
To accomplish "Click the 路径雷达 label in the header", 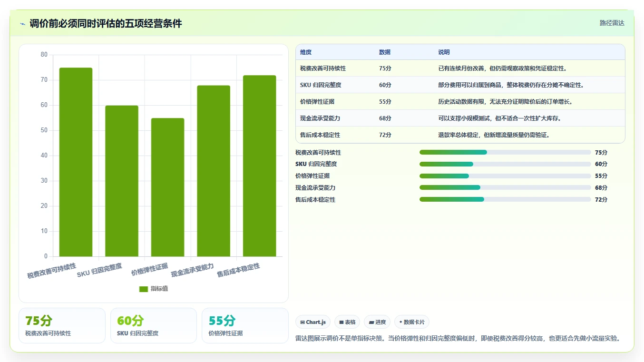I will tap(612, 23).
